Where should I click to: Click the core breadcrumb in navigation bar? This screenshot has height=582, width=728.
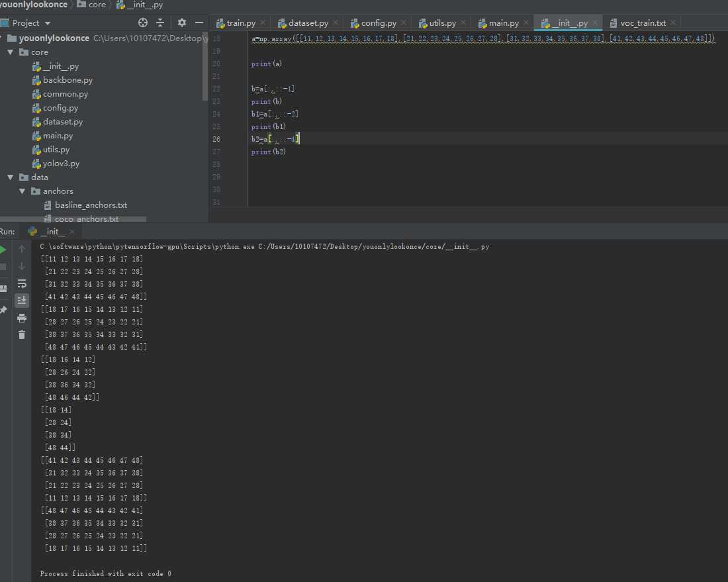91,5
